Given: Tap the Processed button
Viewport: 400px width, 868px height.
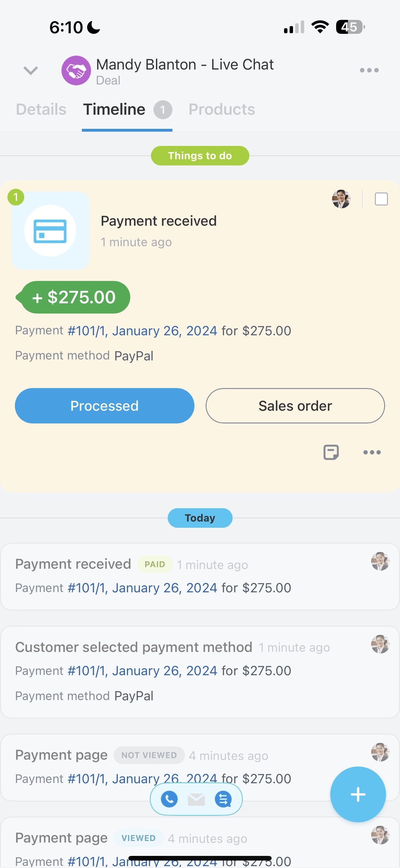Looking at the screenshot, I should (104, 406).
